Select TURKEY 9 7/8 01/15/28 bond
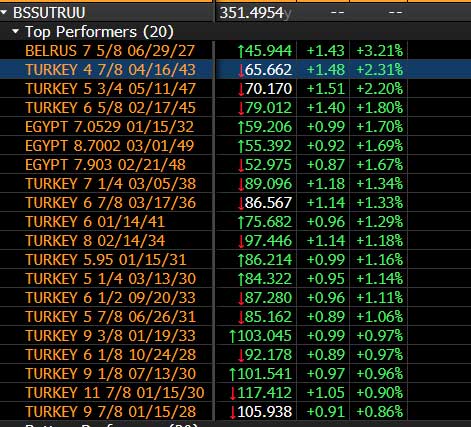Image resolution: width=471 pixels, height=427 pixels. point(110,412)
